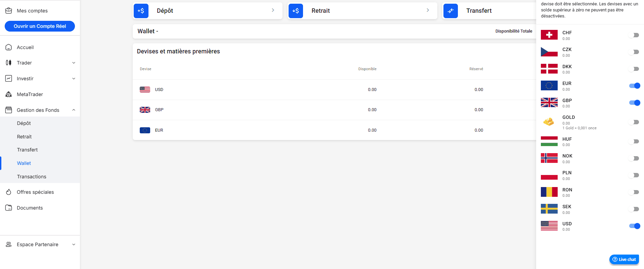Image resolution: width=644 pixels, height=269 pixels.
Task: Click the MetaTrader icon in sidebar
Action: coord(9,94)
